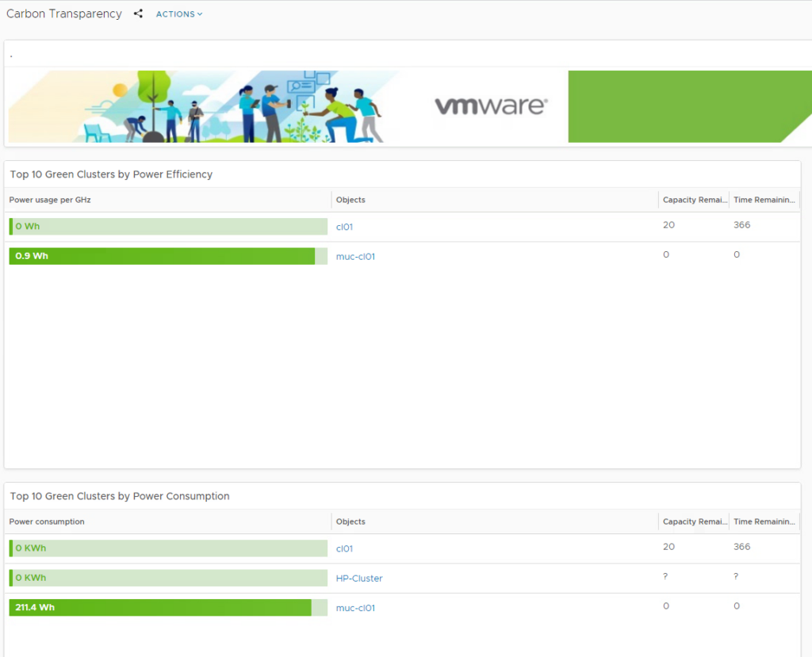Click Top 10 Green Clusters by Power Consumption title

[120, 496]
